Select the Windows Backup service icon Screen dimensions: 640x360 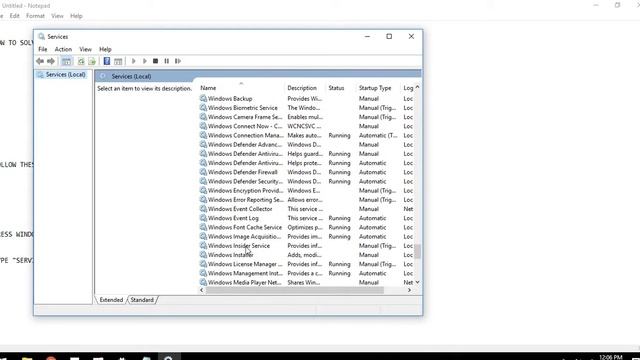pyautogui.click(x=203, y=98)
